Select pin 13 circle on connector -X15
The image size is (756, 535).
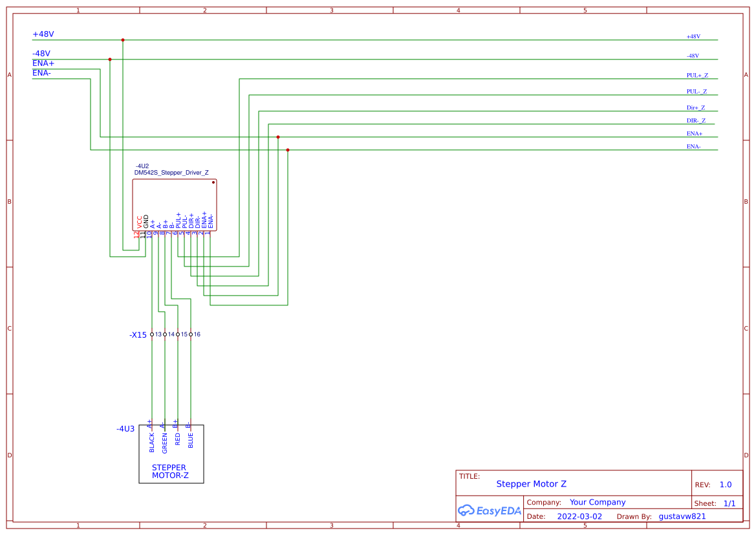tap(152, 334)
